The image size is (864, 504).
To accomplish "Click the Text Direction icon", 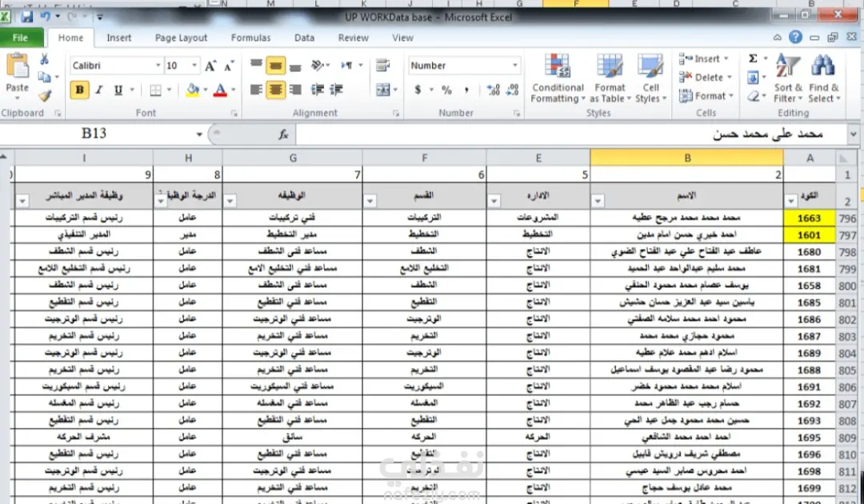I will 346,65.
